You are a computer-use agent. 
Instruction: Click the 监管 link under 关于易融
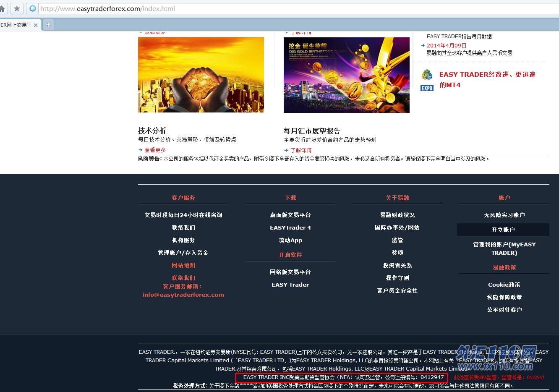click(x=397, y=240)
